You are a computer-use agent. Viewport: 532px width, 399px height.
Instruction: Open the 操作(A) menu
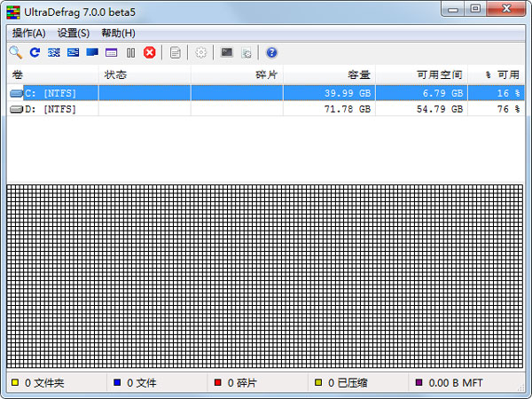coord(29,34)
